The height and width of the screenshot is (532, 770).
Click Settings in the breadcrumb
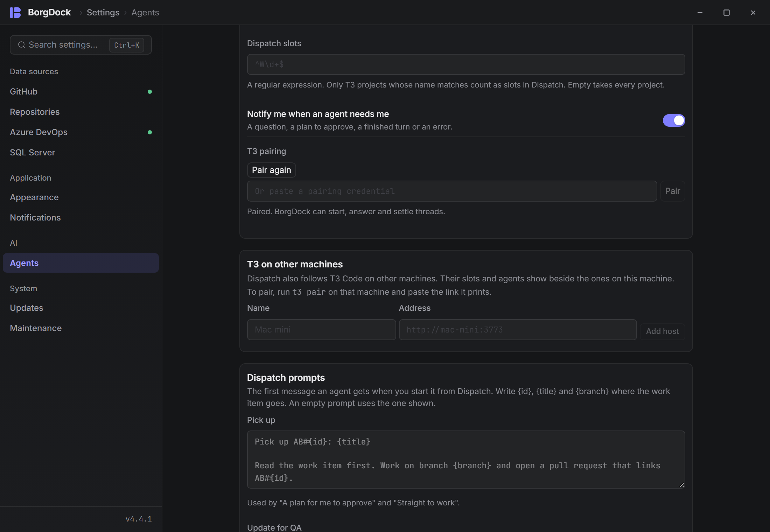tap(103, 13)
